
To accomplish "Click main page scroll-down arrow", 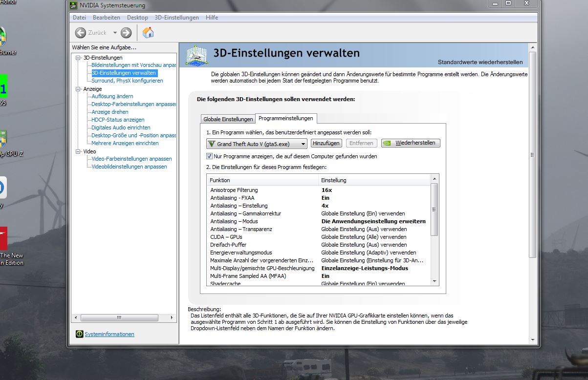I will [x=533, y=339].
